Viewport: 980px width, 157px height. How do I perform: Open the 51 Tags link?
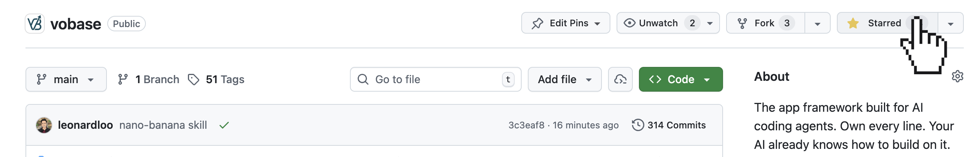[216, 79]
